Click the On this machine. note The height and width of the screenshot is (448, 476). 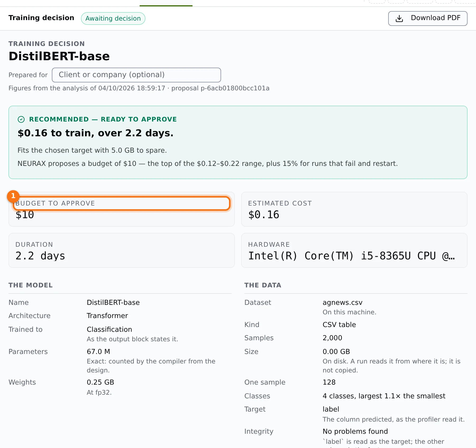[x=349, y=312]
